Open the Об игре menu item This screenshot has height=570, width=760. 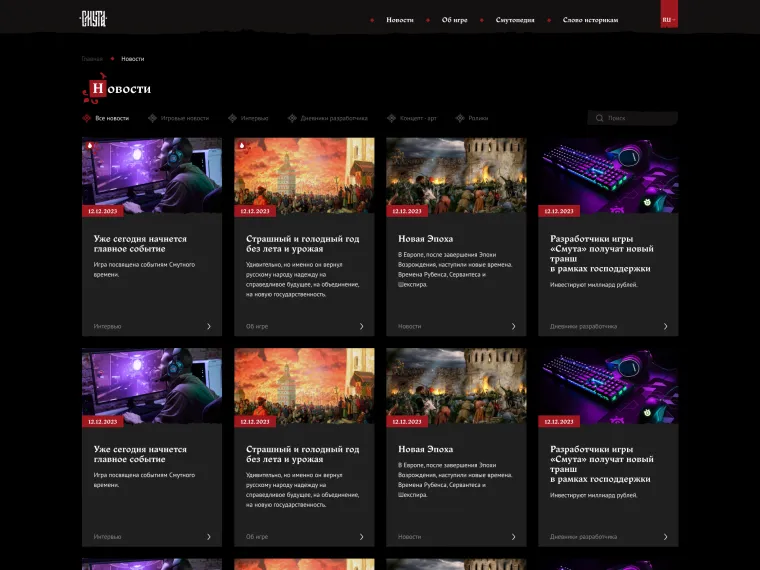(x=454, y=20)
